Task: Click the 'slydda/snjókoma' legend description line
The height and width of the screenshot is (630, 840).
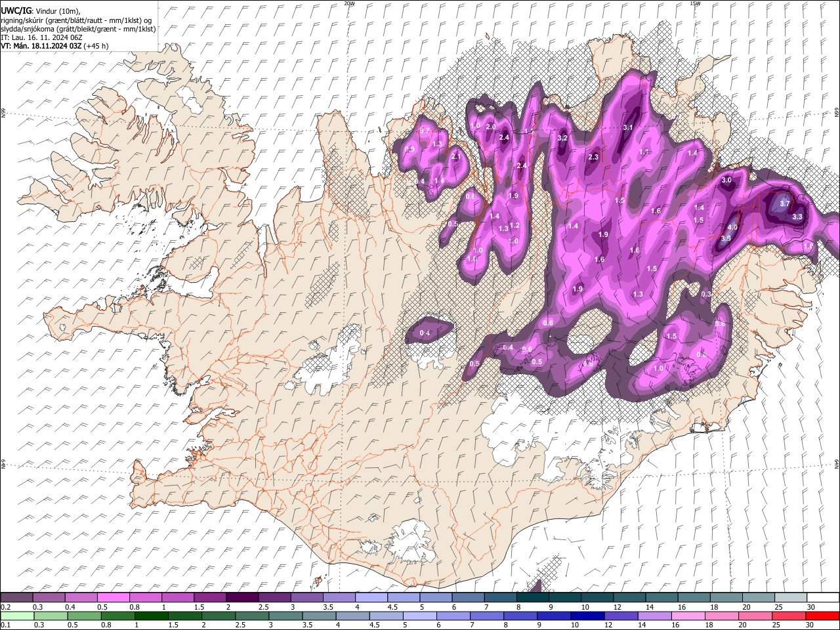Action: coord(78,29)
